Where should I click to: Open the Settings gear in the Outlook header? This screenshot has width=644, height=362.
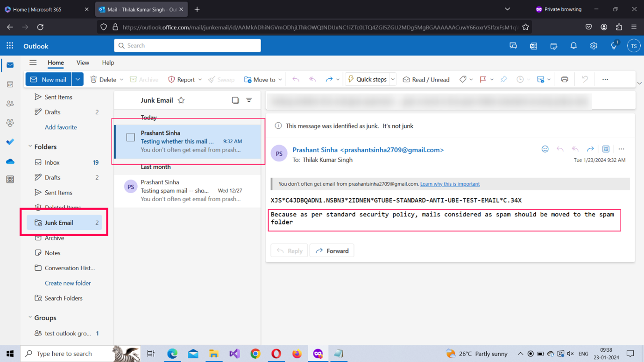pyautogui.click(x=594, y=46)
